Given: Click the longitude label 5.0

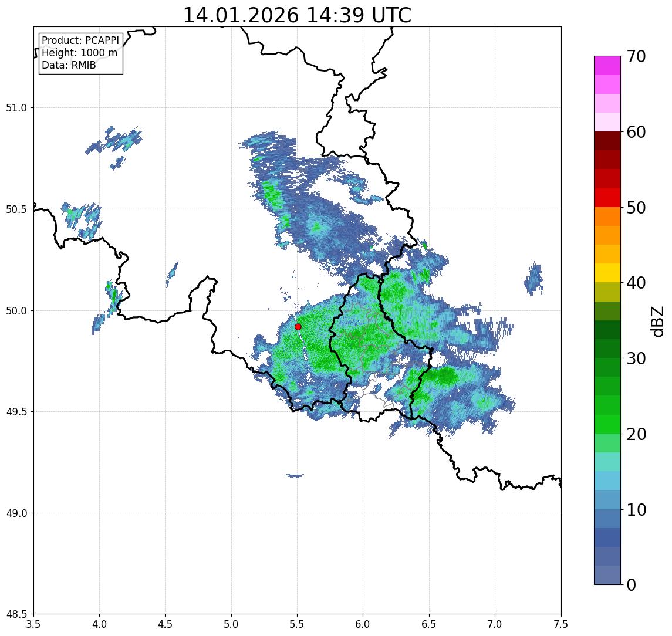Looking at the screenshot, I should tap(231, 624).
